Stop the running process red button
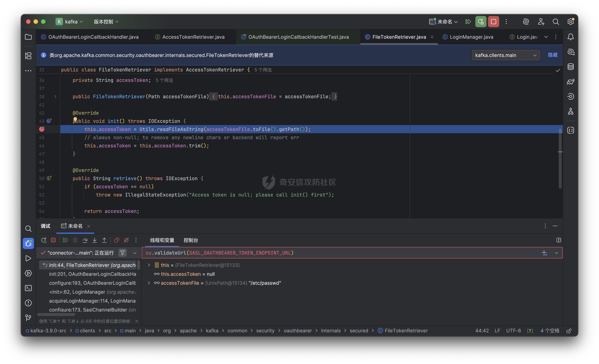Viewport: 599px width, 364px height. pyautogui.click(x=493, y=22)
